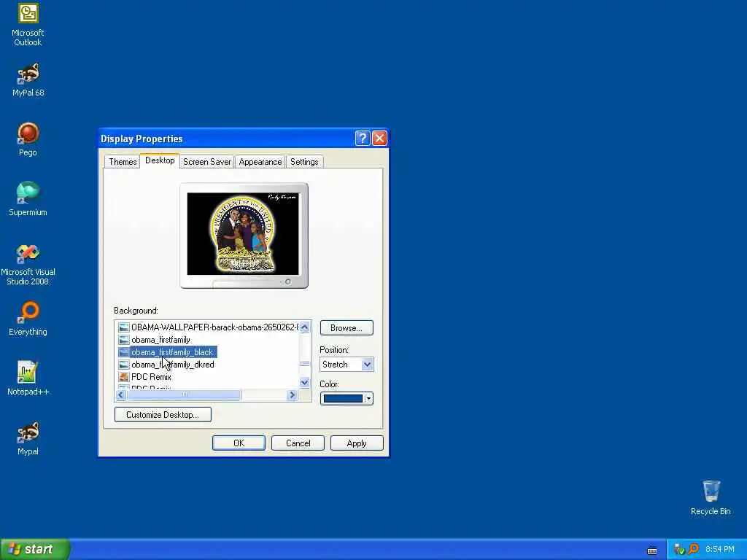
Task: Click the horizontal scroll right arrow
Action: [292, 394]
